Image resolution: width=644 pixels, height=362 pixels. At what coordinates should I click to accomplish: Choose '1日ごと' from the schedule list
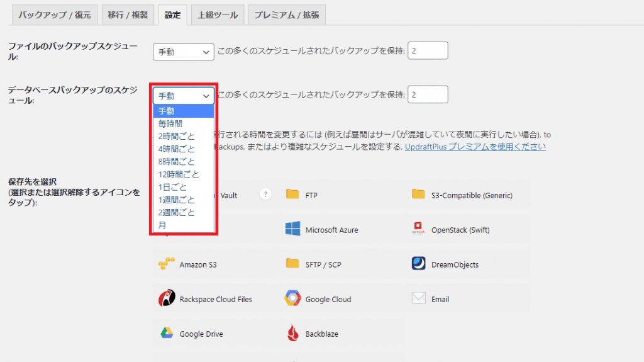172,187
